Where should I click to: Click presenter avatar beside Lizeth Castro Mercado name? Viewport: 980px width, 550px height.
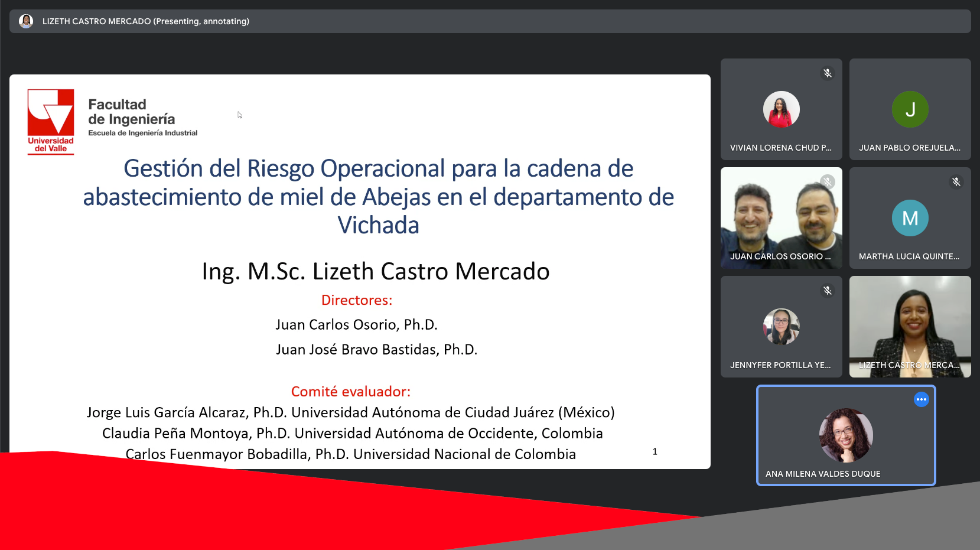tap(26, 21)
